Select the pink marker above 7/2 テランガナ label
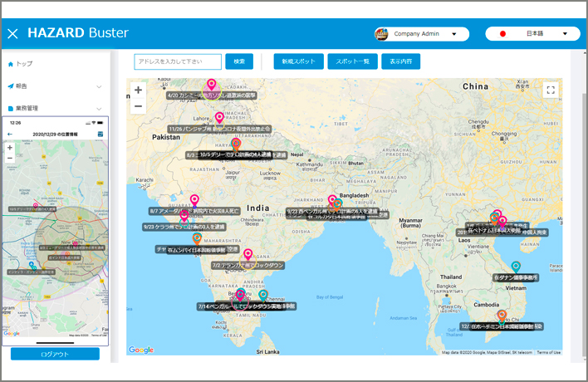 click(247, 255)
